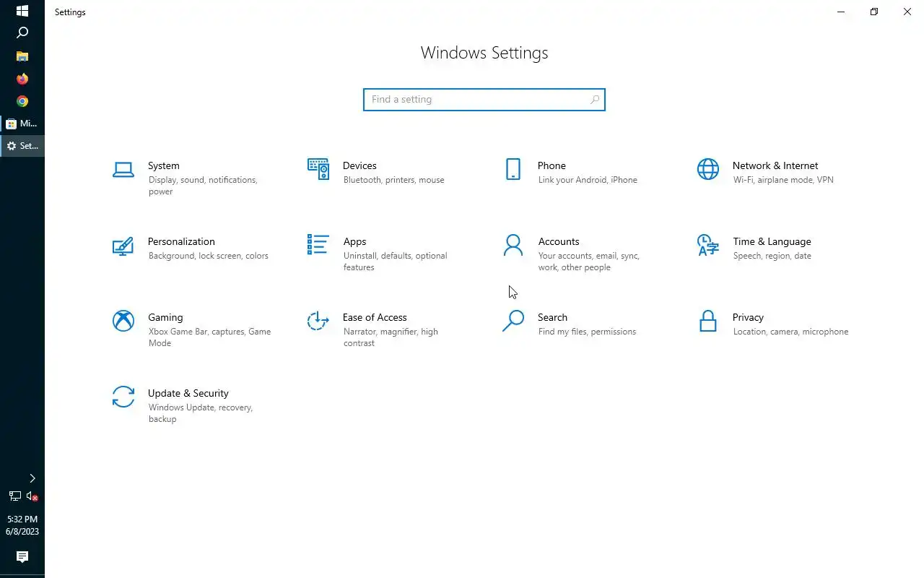The image size is (924, 578).
Task: Click the Settings gear taskbar item
Action: 22,146
